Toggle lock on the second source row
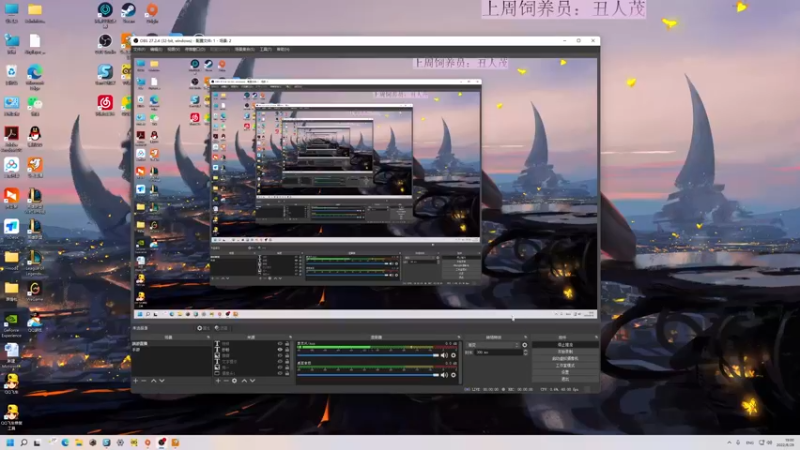 click(x=287, y=349)
